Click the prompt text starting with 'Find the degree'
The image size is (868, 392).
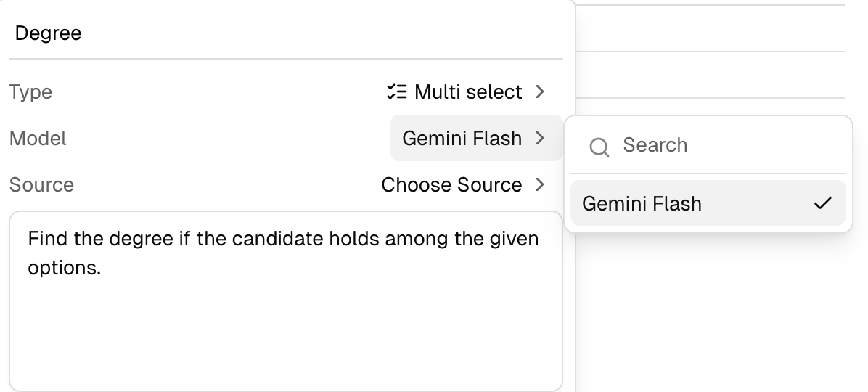[x=283, y=238]
